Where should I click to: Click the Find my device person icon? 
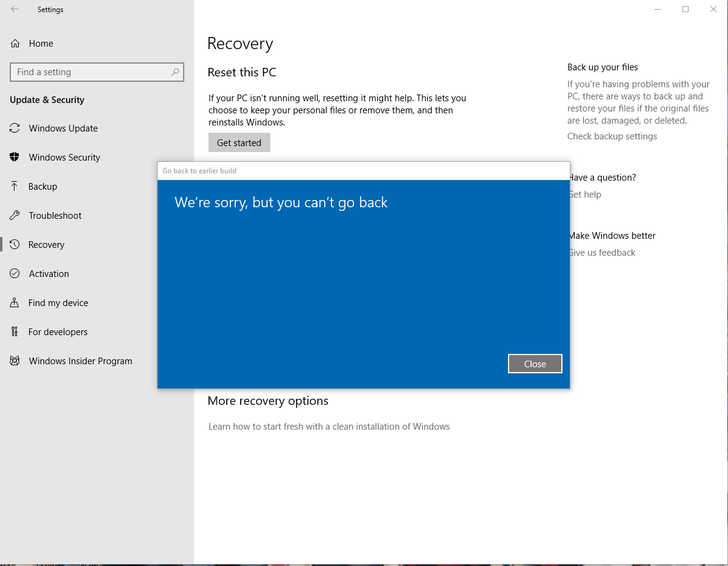(15, 302)
